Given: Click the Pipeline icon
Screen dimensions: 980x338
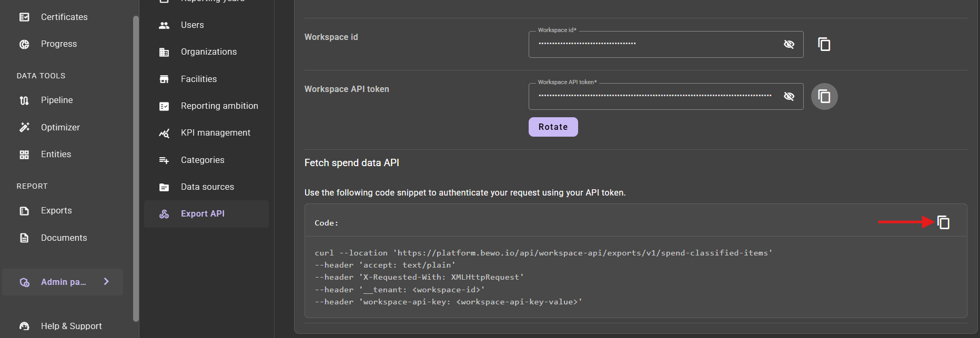Looking at the screenshot, I should (24, 100).
